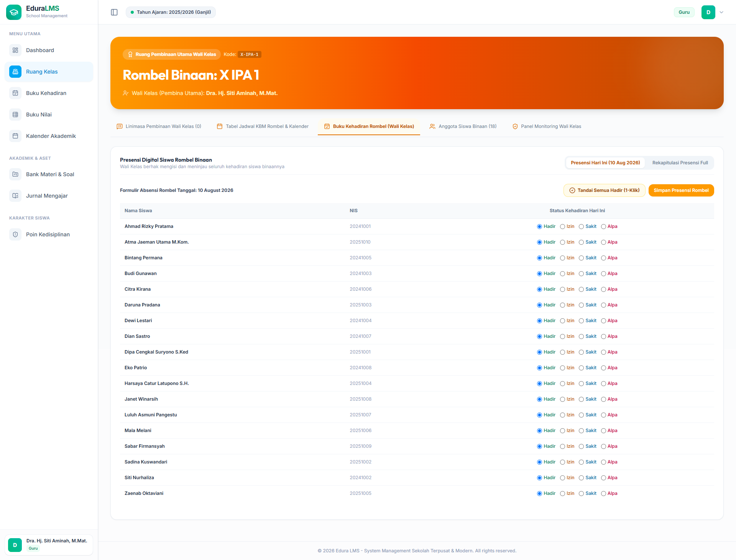Click the EduraLMS graduation cap logo
Image resolution: width=736 pixels, height=560 pixels.
[14, 12]
